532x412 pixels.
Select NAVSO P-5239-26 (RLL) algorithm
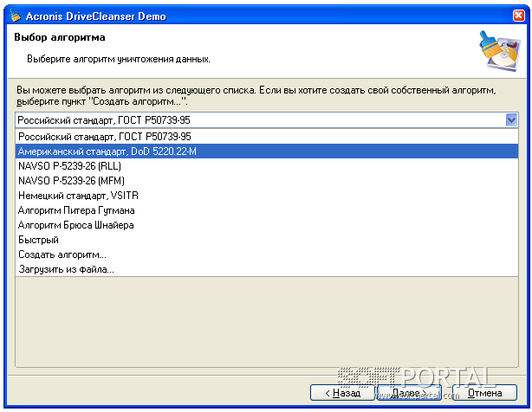click(x=267, y=166)
